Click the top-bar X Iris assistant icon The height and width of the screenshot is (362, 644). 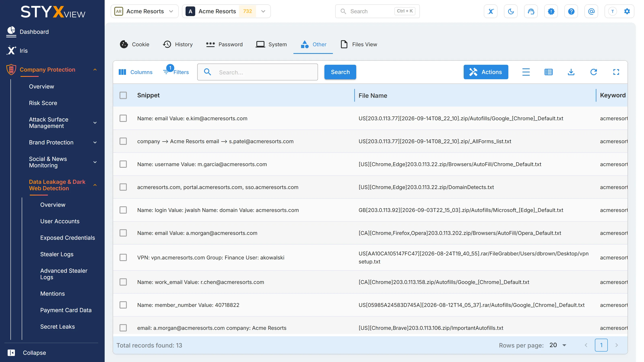pos(490,11)
